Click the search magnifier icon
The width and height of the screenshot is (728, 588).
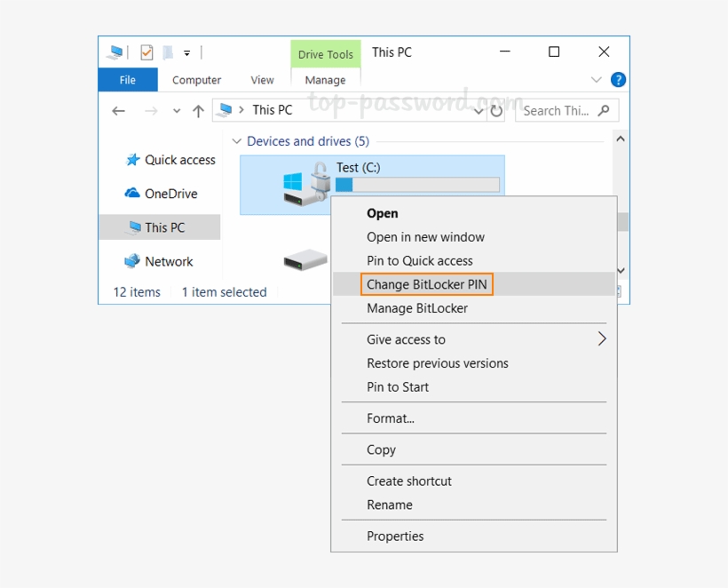[604, 110]
